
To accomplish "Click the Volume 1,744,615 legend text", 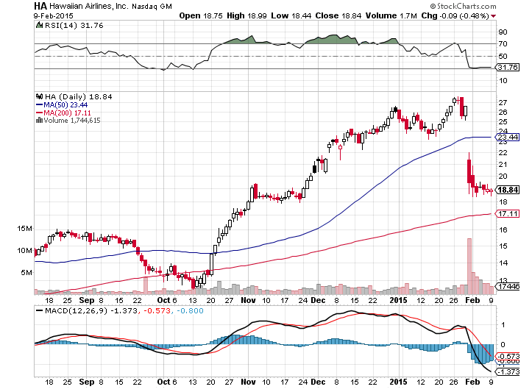I will pos(72,121).
